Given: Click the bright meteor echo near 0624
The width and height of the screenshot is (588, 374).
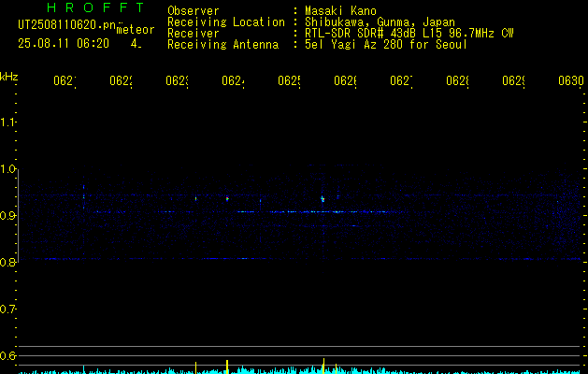Looking at the screenshot, I should point(227,199).
